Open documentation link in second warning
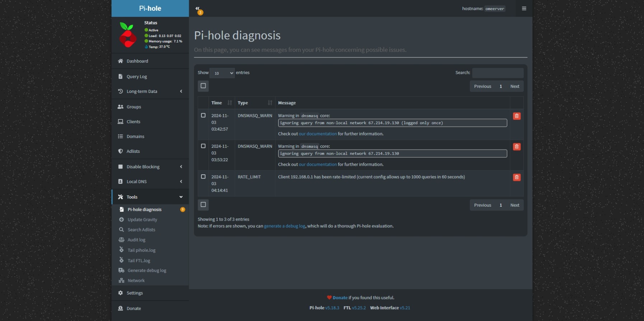Image resolution: width=644 pixels, height=321 pixels. (x=318, y=164)
